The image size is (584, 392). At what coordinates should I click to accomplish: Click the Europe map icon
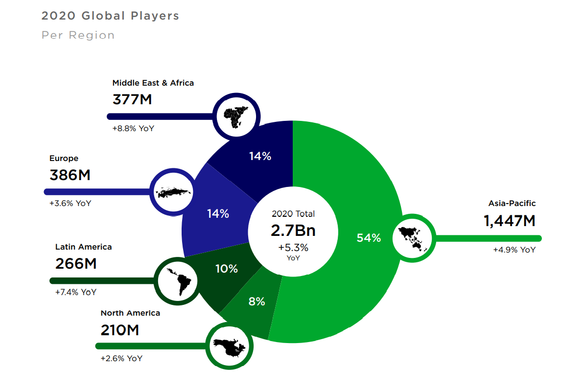click(173, 192)
